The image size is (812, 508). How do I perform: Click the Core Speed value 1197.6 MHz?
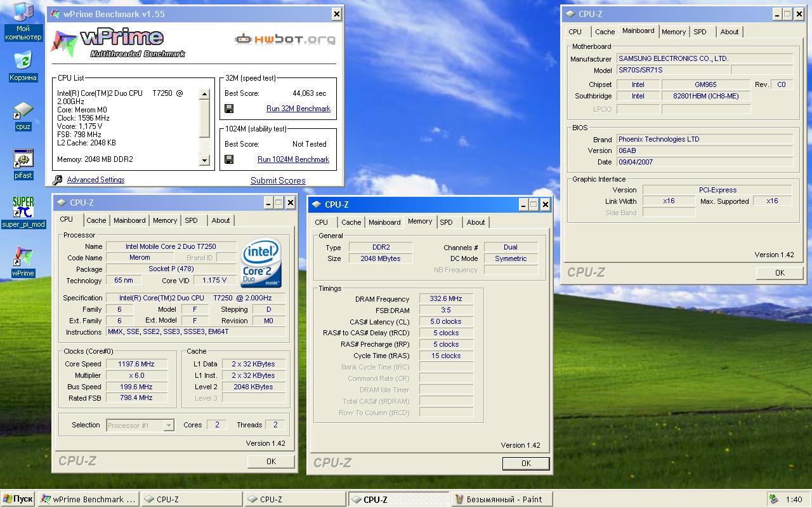pyautogui.click(x=136, y=364)
